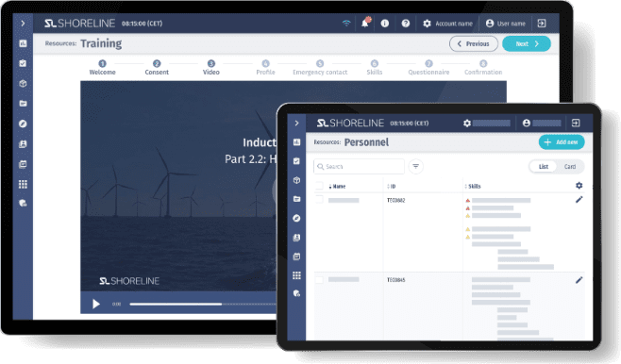
Task: Open the help question mark icon
Action: 405,24
